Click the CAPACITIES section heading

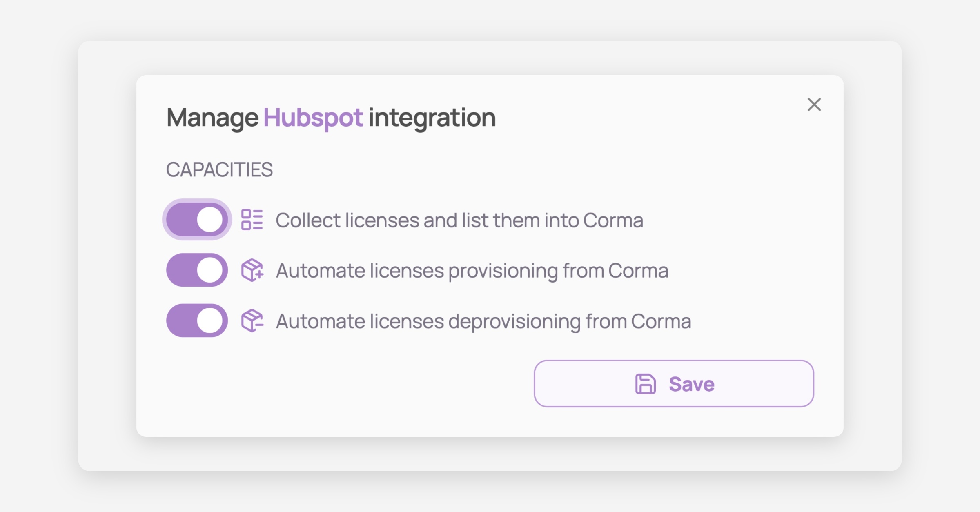219,170
